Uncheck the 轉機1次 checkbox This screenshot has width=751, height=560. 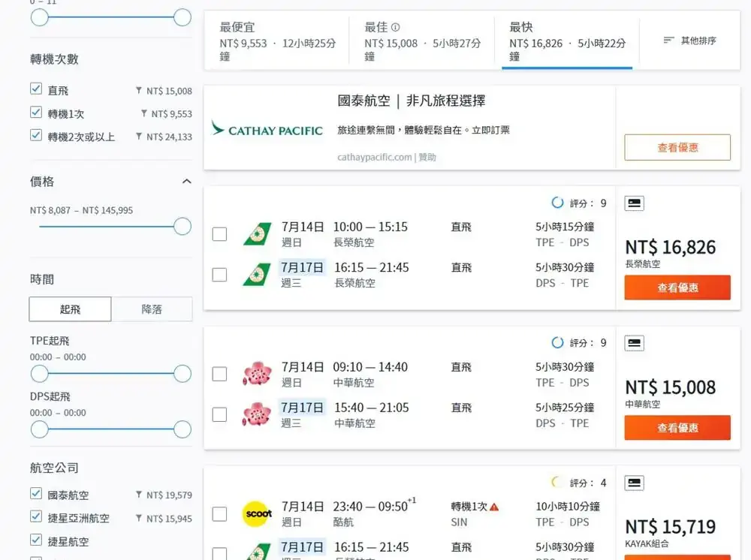[36, 113]
